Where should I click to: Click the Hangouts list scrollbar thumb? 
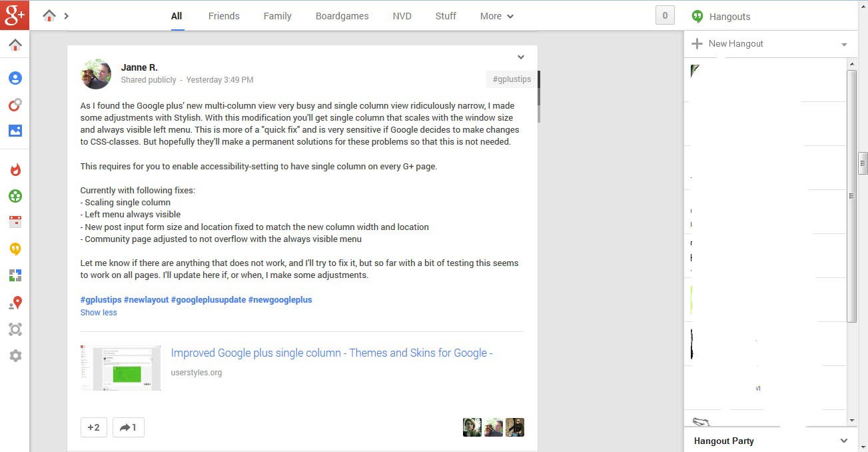[x=851, y=196]
